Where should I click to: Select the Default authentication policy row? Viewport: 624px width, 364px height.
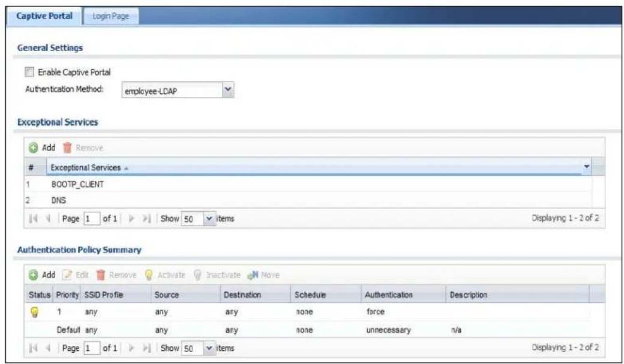308,330
